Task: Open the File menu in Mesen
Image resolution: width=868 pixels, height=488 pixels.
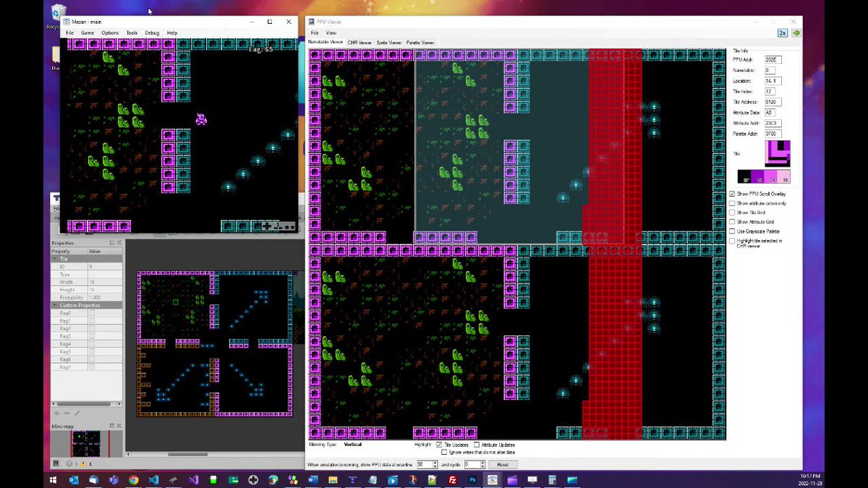Action: click(69, 33)
